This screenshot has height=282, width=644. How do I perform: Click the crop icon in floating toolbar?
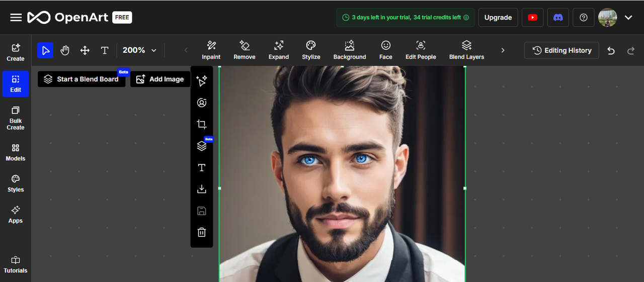202,124
